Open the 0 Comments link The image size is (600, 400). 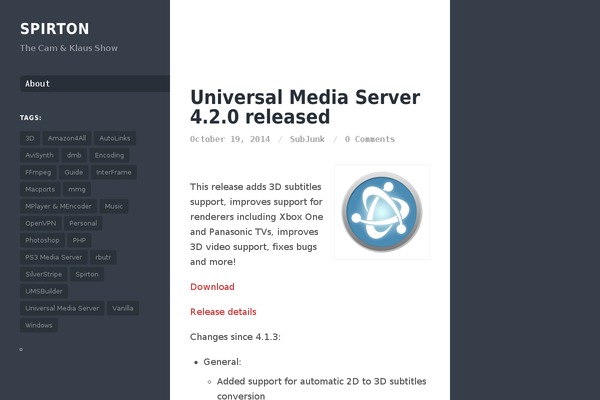pos(370,139)
